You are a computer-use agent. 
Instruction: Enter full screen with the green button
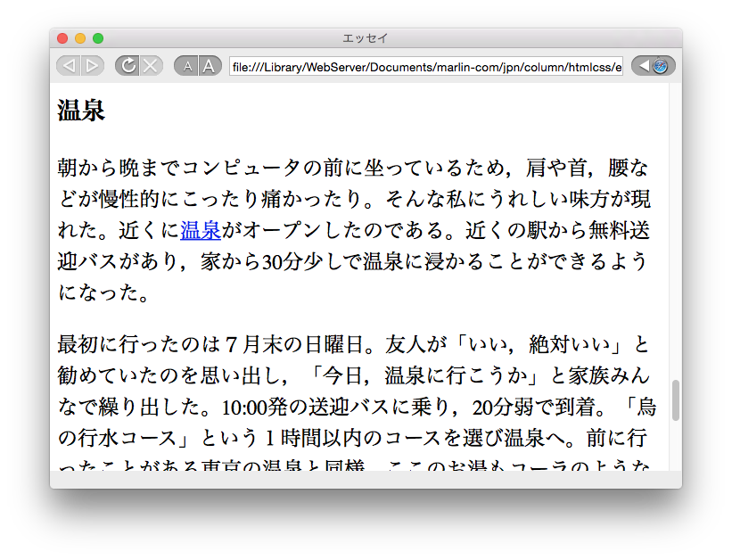98,38
